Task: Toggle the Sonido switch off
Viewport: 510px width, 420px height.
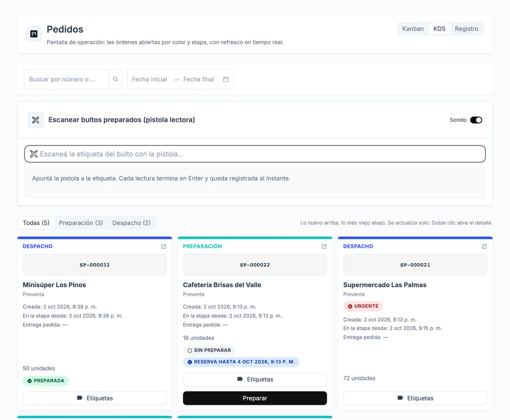Action: click(x=476, y=120)
